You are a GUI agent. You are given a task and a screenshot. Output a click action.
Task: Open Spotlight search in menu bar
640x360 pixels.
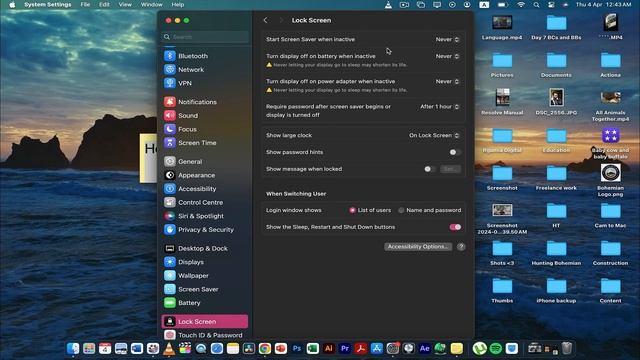[536, 4]
